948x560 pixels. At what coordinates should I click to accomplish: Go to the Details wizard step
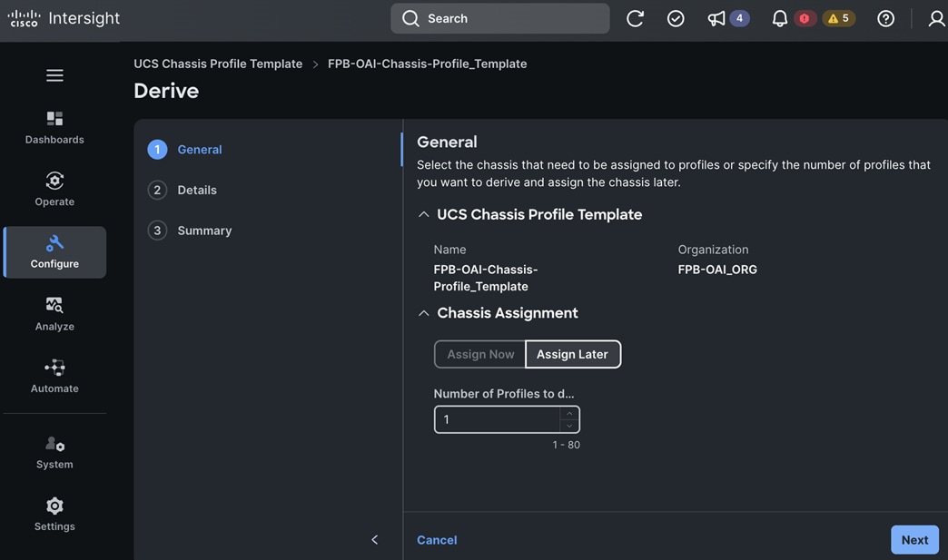coord(182,190)
